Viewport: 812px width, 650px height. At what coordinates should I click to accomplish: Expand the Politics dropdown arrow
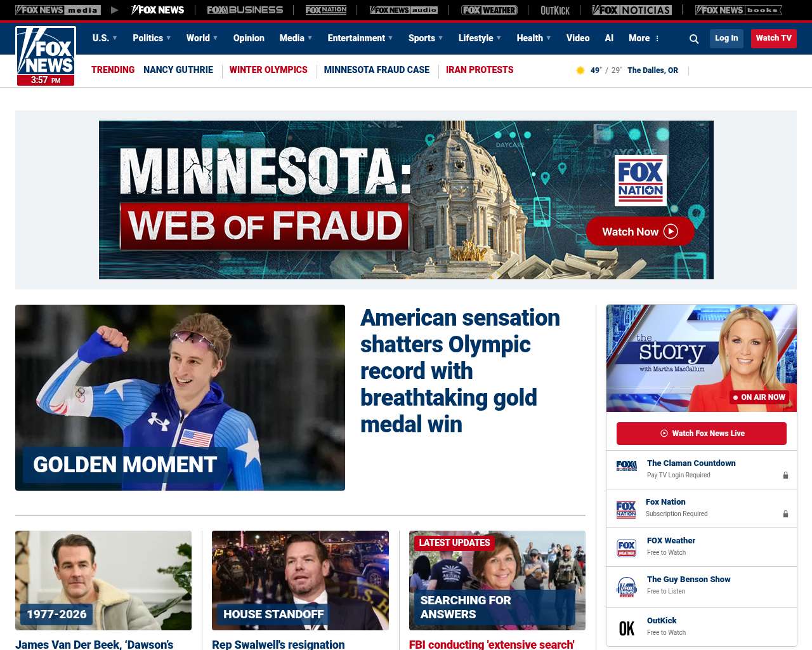[x=168, y=38]
